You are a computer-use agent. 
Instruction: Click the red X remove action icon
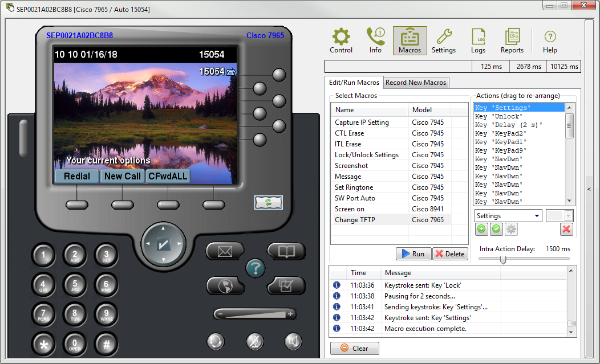(x=566, y=229)
